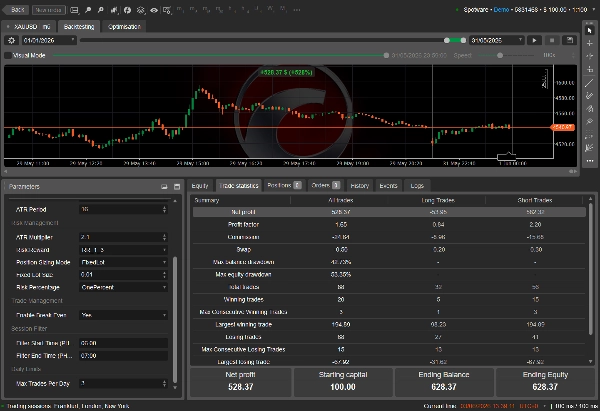Click the Parameters panel vertical scrollbar
This screenshot has height=411, width=600.
(175, 320)
